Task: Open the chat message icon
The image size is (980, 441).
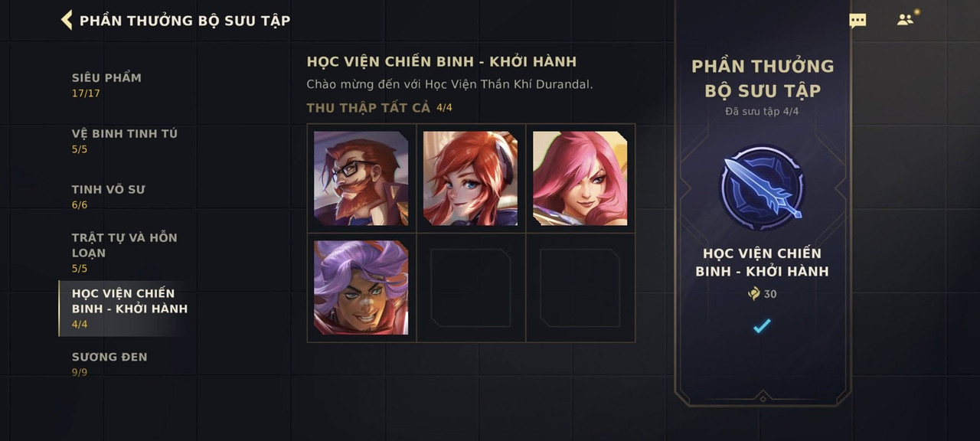Action: pyautogui.click(x=857, y=21)
